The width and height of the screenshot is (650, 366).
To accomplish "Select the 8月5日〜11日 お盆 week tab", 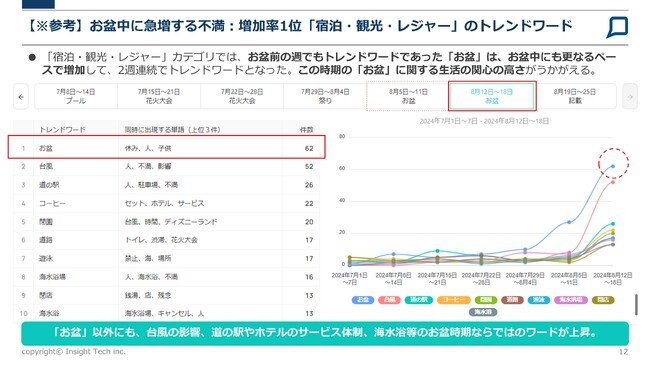I will click(408, 97).
